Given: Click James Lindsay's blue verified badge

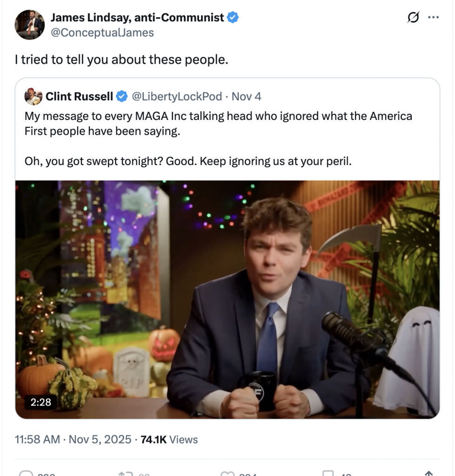Looking at the screenshot, I should 232,18.
